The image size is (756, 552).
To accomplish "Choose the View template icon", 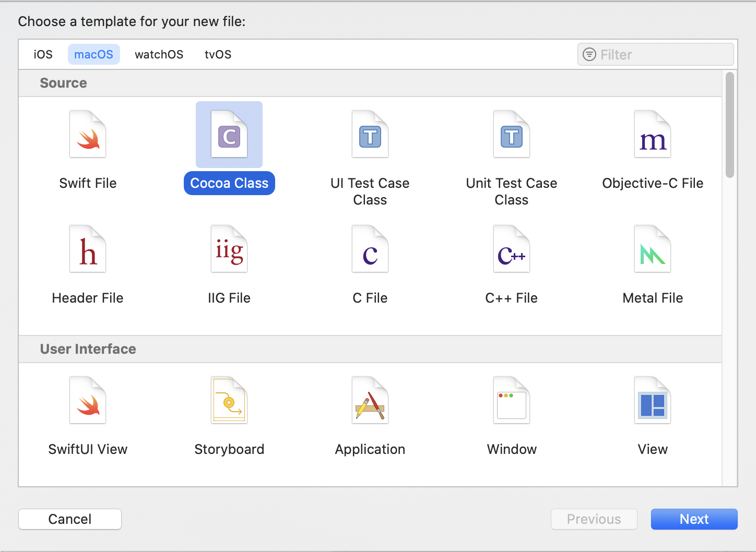I will [653, 400].
